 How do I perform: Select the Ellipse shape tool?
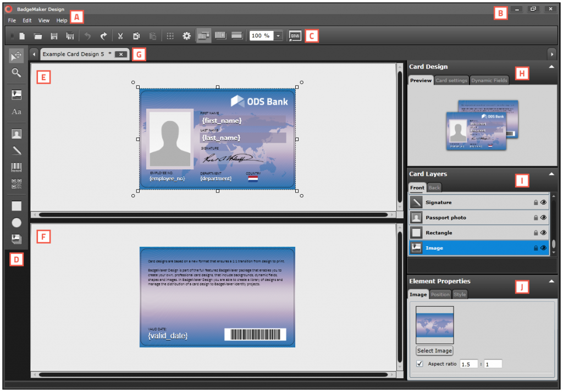point(16,222)
